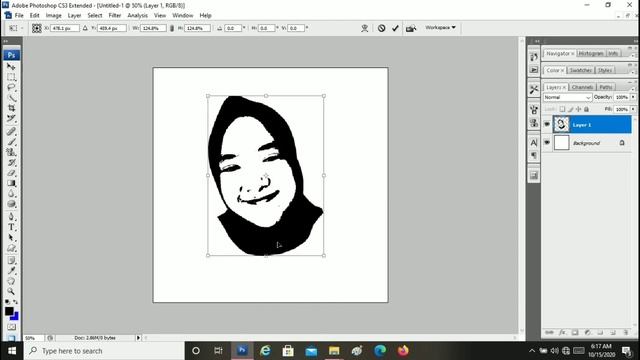Viewport: 640px width, 360px height.
Task: Select the Dodge tool
Action: [x=11, y=204]
